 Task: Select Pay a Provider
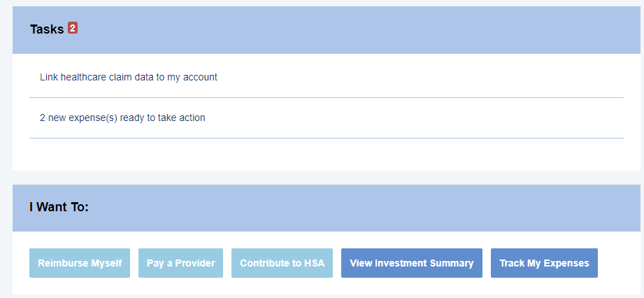click(x=180, y=263)
